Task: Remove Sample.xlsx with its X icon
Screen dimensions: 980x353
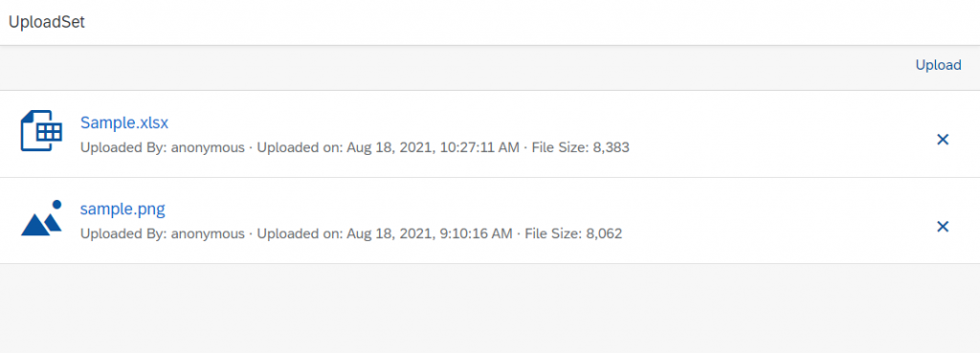Action: [x=943, y=140]
